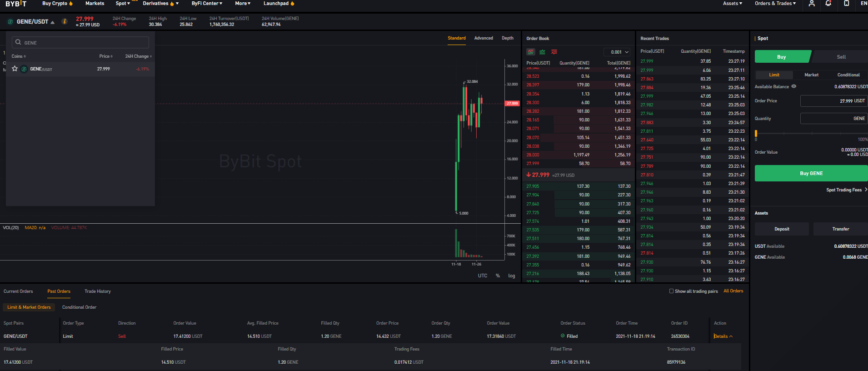Sort coin list by Price
The height and width of the screenshot is (371, 868).
coord(106,56)
